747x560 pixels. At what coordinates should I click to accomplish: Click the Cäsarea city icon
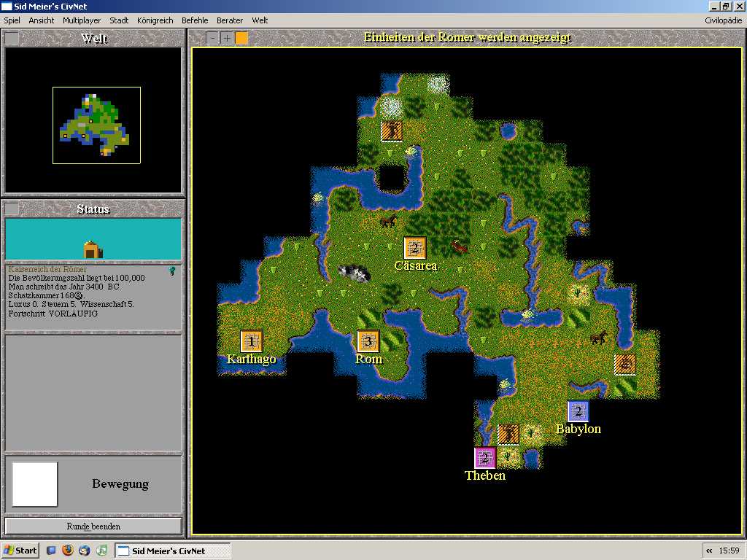[415, 248]
